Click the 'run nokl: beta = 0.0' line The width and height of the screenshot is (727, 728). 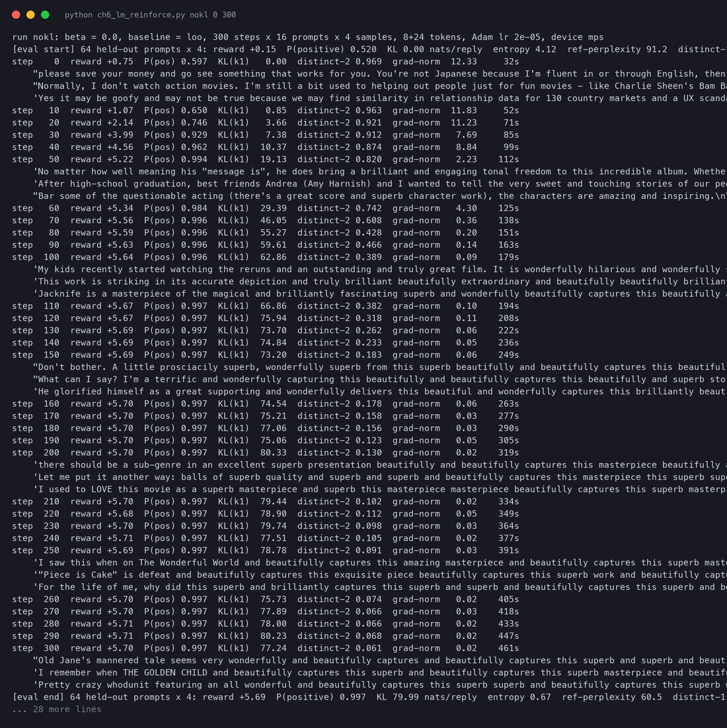(308, 37)
